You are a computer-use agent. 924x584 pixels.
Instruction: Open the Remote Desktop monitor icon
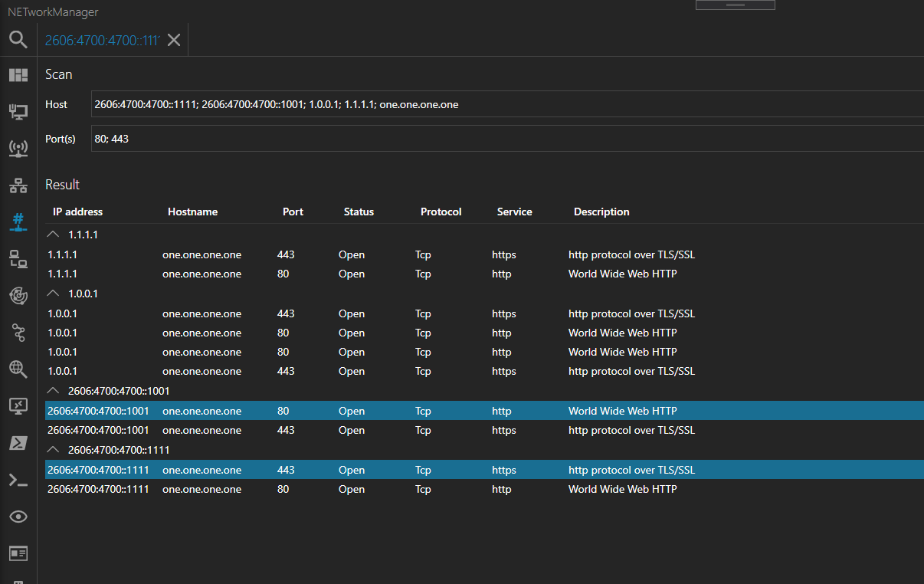click(18, 405)
